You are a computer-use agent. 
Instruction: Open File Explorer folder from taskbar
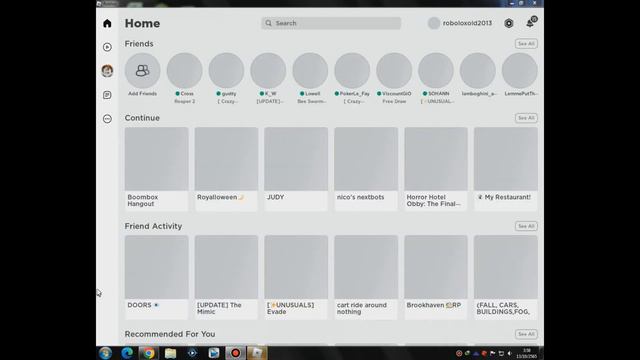170,353
